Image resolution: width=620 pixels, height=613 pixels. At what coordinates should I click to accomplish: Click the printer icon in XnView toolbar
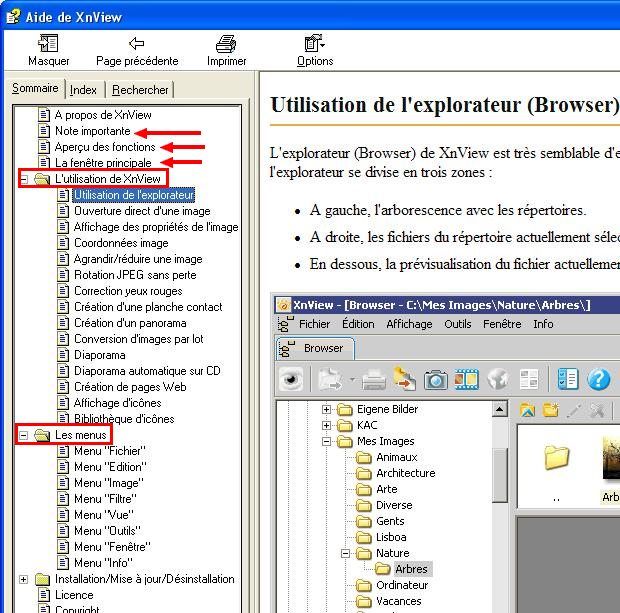(x=374, y=380)
